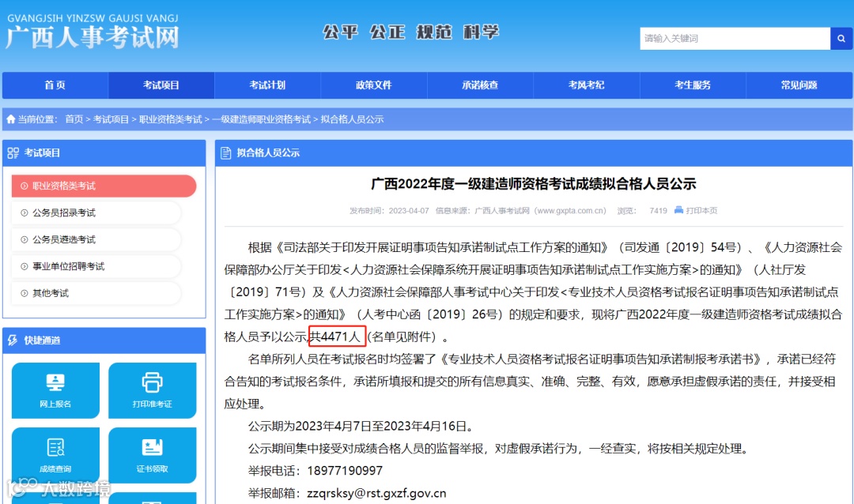The height and width of the screenshot is (504, 854).
Task: Open the 政策文件 navigation tab
Action: point(373,85)
